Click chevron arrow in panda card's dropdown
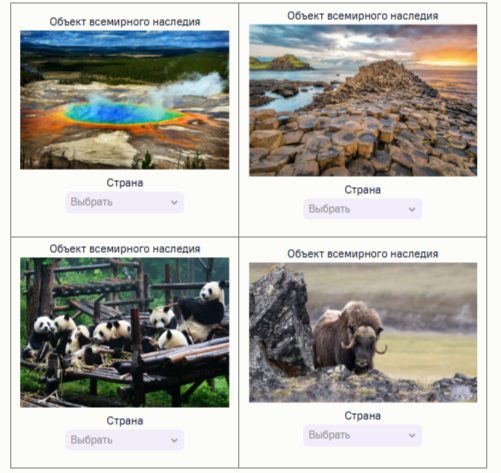Image resolution: width=501 pixels, height=473 pixels. point(174,440)
